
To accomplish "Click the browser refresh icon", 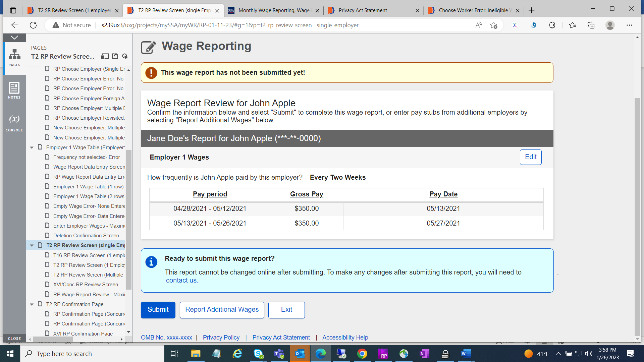I will (33, 25).
